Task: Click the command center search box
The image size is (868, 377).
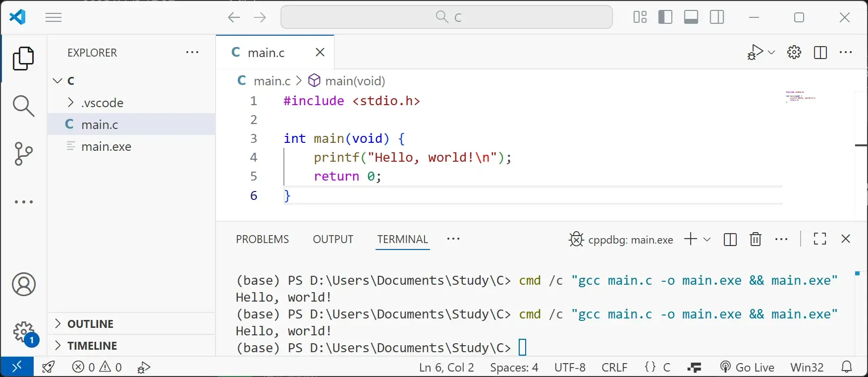Action: [446, 17]
